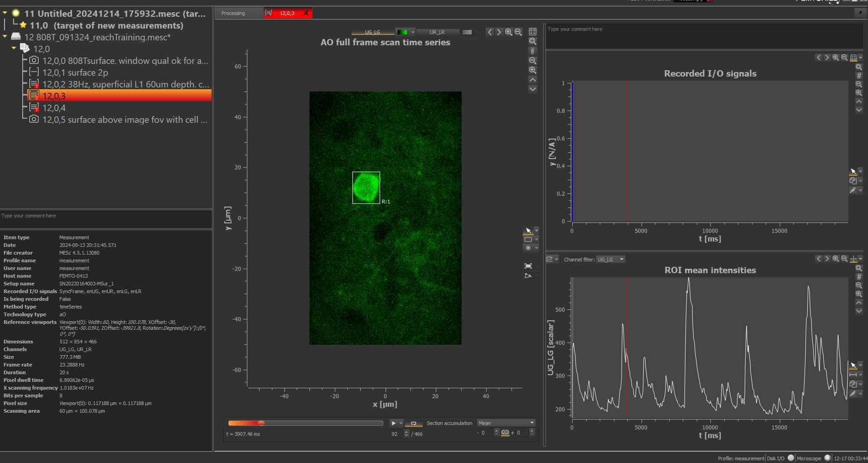Advance to the next frame with the arrow

click(499, 32)
